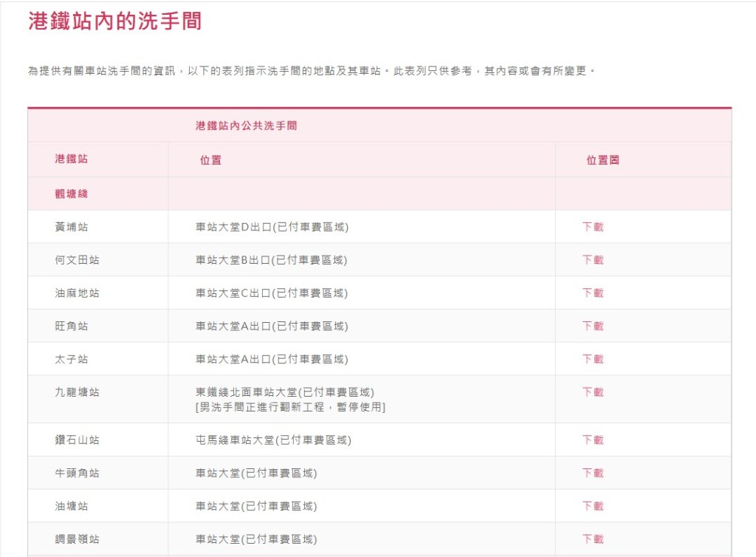Click the 港鐵站內公共洗手間 table title
The image size is (756, 557).
pyautogui.click(x=246, y=126)
